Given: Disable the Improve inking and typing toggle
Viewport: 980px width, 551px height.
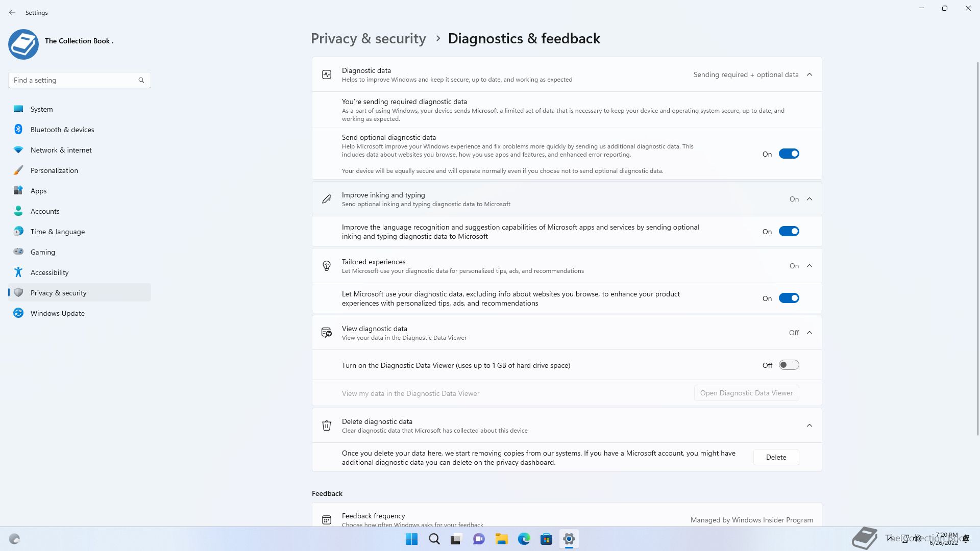Looking at the screenshot, I should 789,232.
